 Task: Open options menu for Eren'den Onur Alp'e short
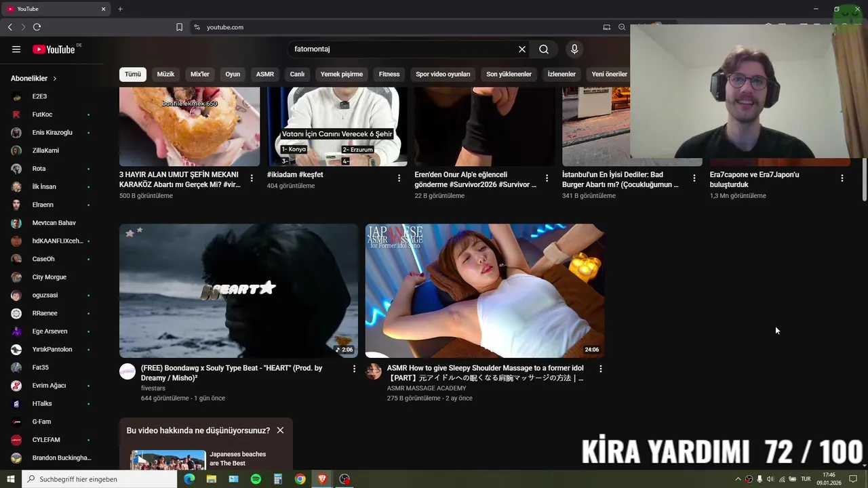547,178
